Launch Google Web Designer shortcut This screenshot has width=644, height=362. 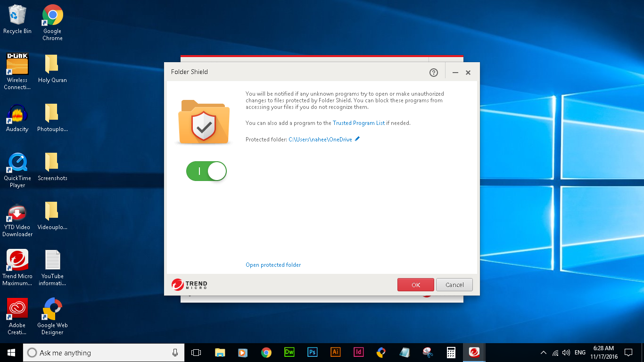52,317
